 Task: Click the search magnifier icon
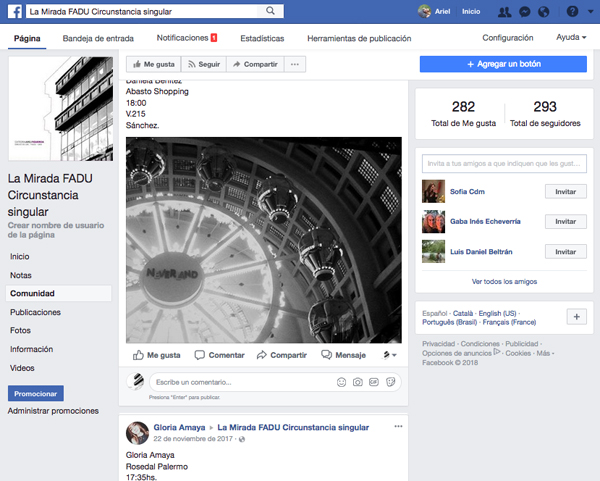click(270, 11)
